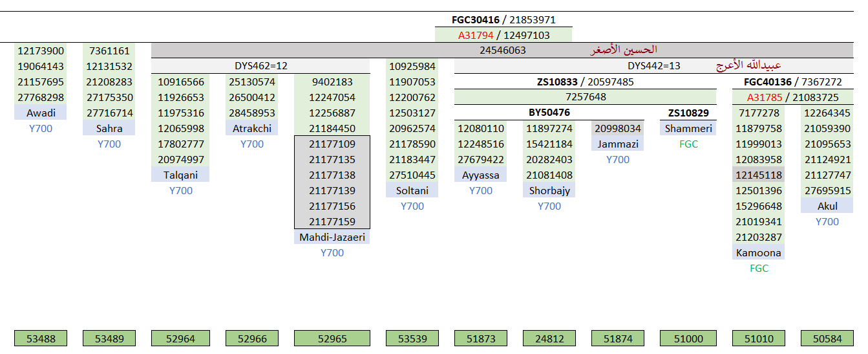Click the Mahdi-Jazaeri name cell
This screenshot has width=868, height=354.
pyautogui.click(x=332, y=238)
